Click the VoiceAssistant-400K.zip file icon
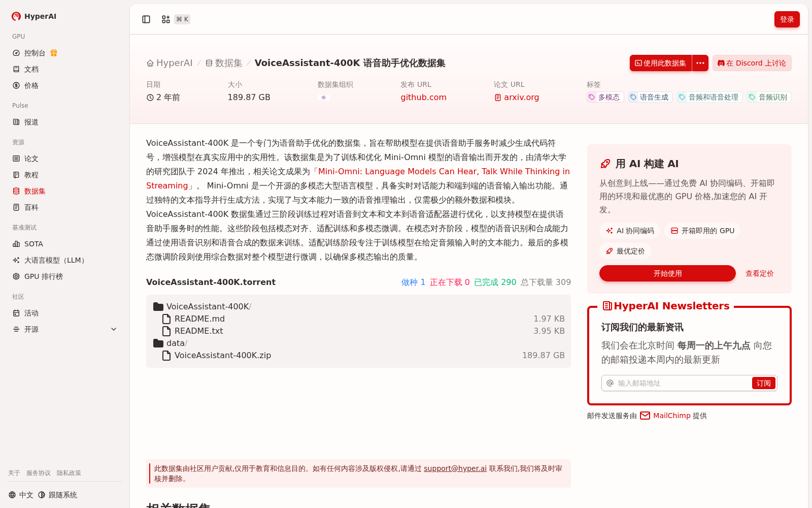812x508 pixels. click(x=166, y=355)
